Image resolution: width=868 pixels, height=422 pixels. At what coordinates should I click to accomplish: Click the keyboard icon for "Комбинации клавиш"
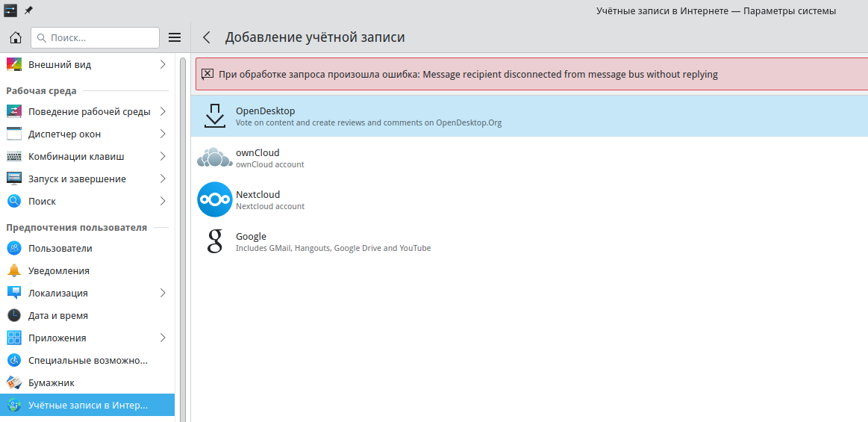click(14, 156)
